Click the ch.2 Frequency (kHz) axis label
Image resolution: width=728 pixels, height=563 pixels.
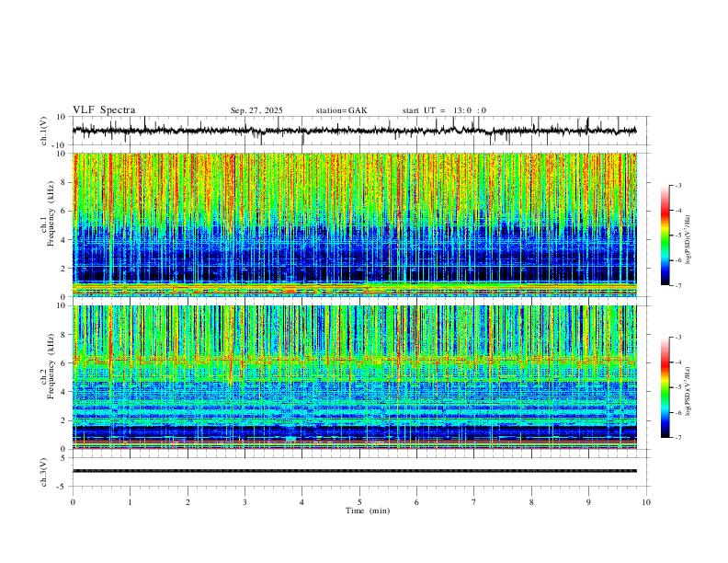[x=48, y=366]
